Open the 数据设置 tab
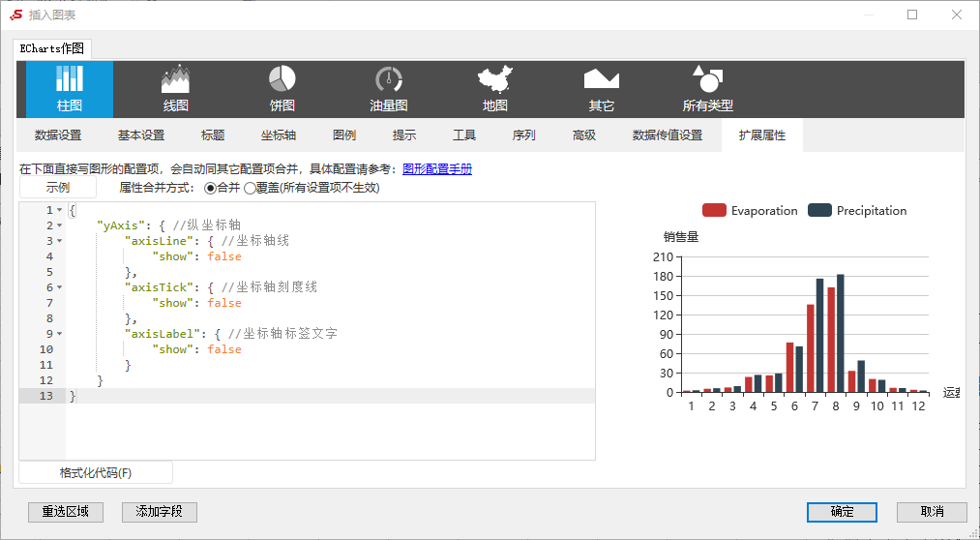 [x=57, y=135]
